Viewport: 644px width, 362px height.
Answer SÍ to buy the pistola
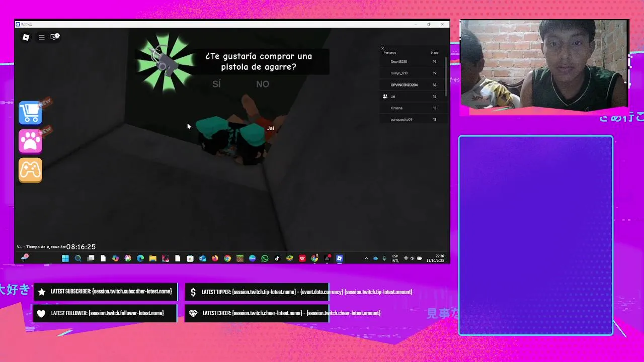click(216, 84)
